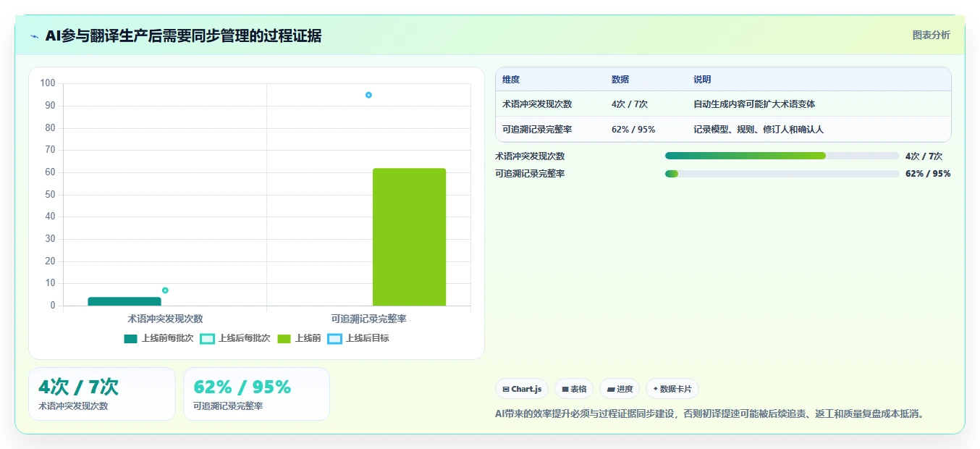Viewport: 980px width, 449px height.
Task: Click the blue 上线后目标 legend swatch
Action: point(334,338)
